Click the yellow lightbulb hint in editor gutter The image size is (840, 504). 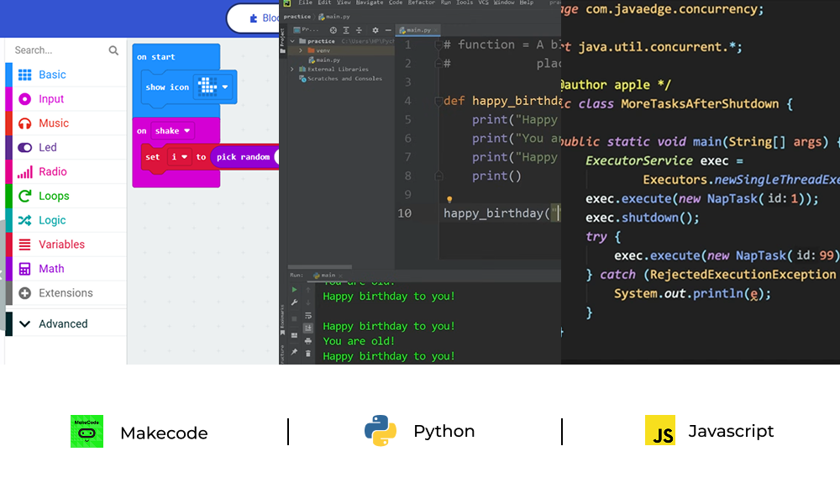[x=449, y=200]
